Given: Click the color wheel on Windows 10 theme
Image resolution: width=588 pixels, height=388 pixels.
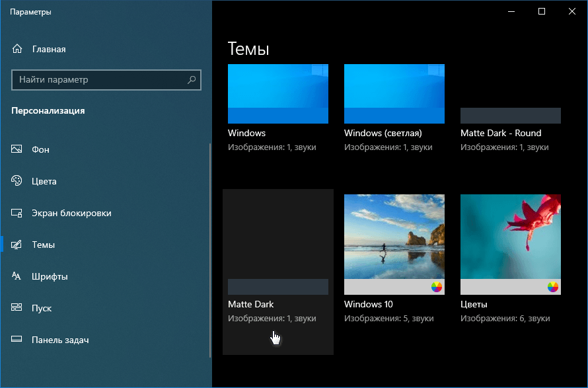Looking at the screenshot, I should coord(437,287).
